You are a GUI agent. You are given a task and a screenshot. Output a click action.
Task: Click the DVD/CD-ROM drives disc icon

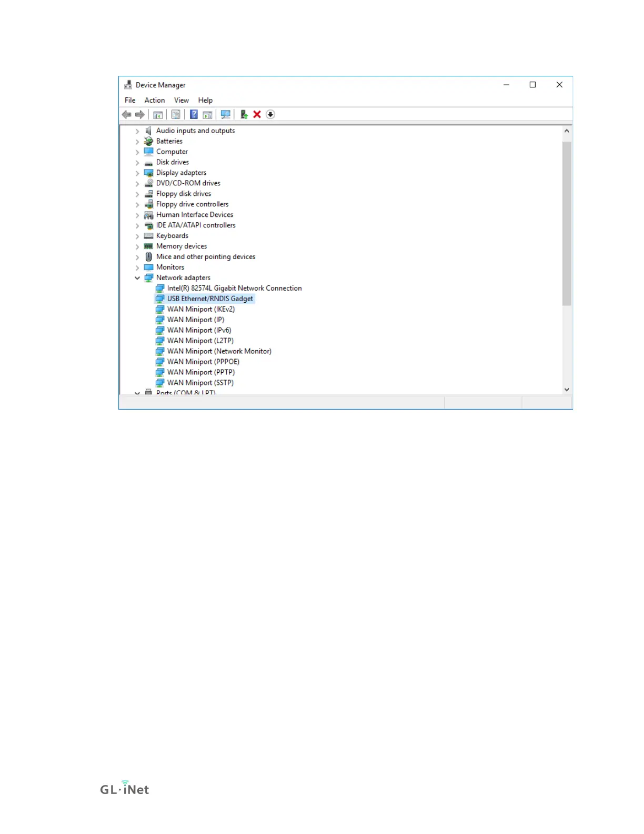pyautogui.click(x=149, y=183)
